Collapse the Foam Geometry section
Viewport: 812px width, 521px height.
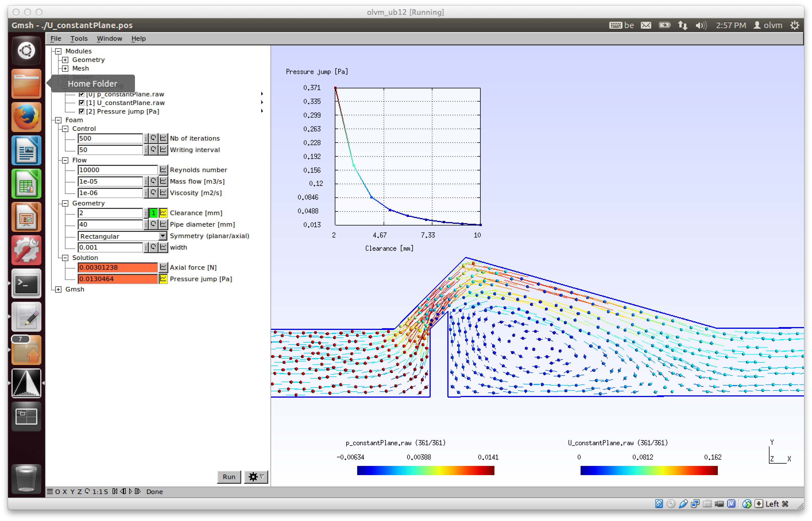pos(65,203)
